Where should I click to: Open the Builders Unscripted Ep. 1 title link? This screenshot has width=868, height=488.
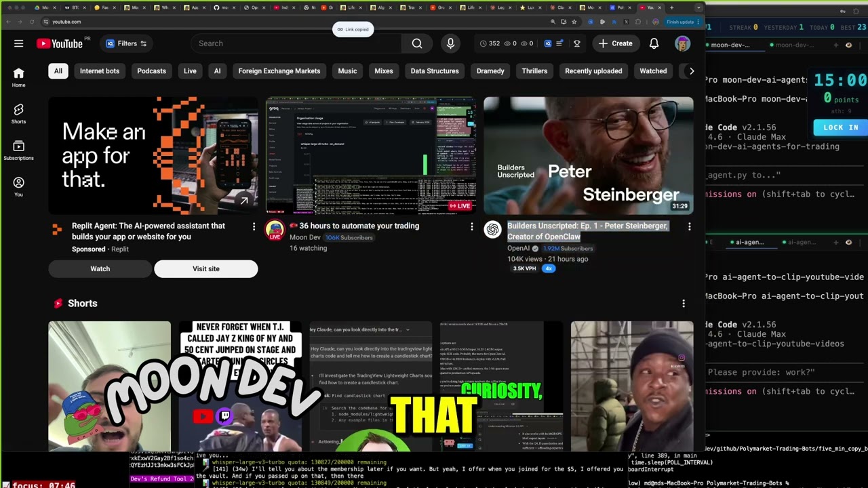pyautogui.click(x=588, y=231)
